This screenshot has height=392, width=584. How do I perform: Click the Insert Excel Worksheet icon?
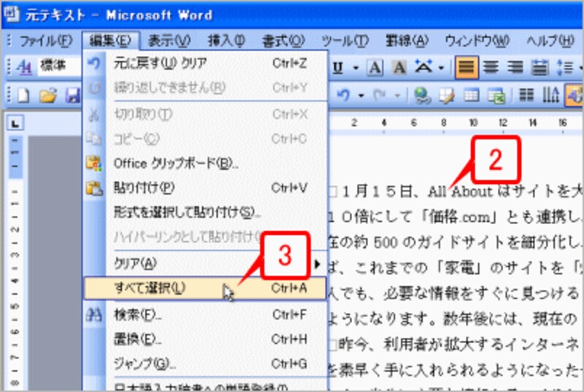coord(496,96)
